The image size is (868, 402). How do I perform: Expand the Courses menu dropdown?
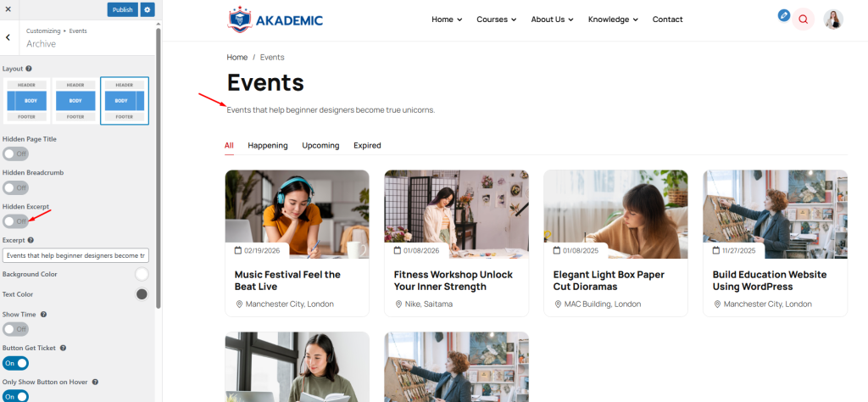497,20
